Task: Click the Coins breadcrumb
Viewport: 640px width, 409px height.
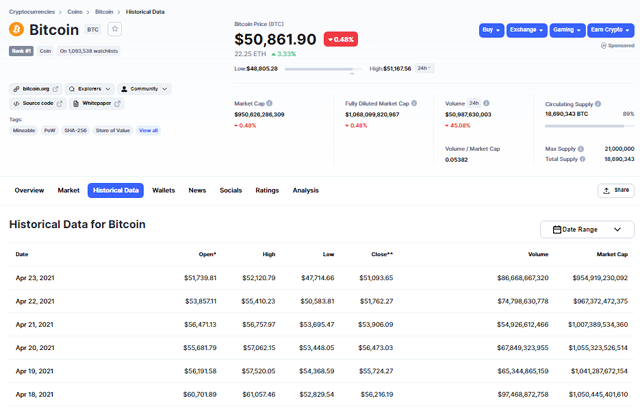Action: (75, 12)
